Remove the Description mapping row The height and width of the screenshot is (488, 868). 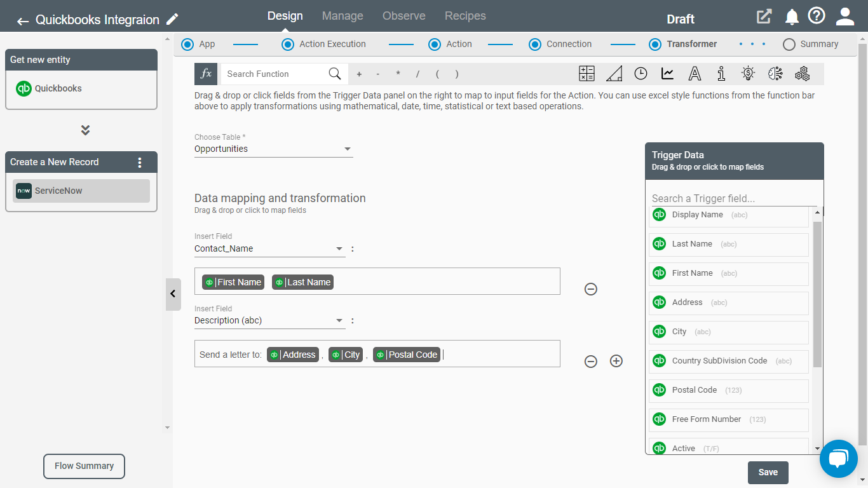coord(591,361)
